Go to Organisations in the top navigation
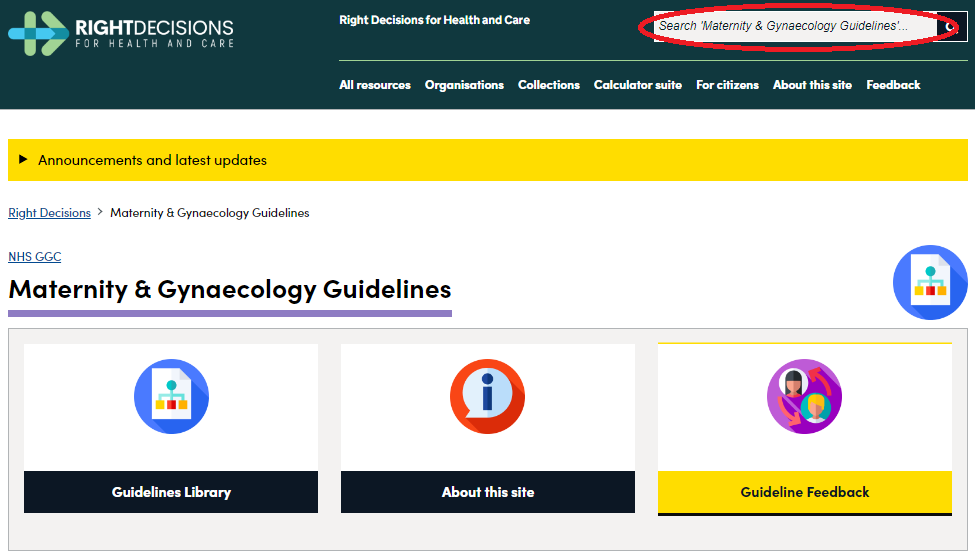This screenshot has height=557, width=975. pyautogui.click(x=464, y=85)
